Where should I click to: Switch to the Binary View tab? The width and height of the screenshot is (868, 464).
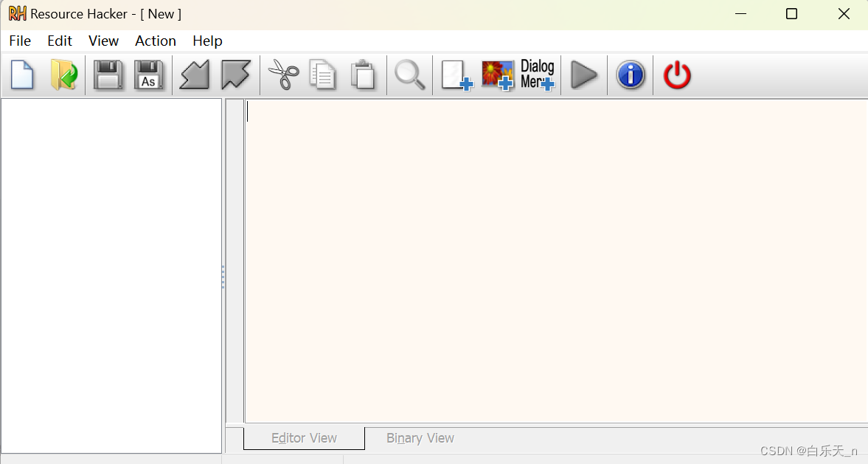(420, 438)
